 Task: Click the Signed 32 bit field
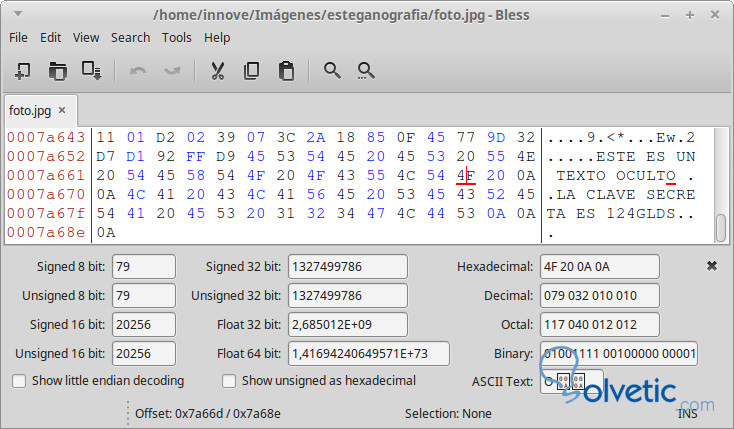(348, 266)
